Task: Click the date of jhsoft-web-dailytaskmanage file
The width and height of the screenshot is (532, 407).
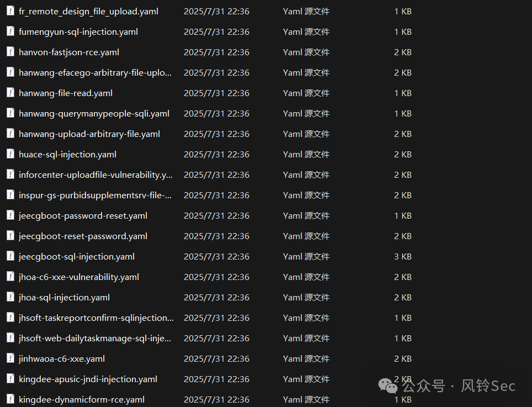Action: 216,338
